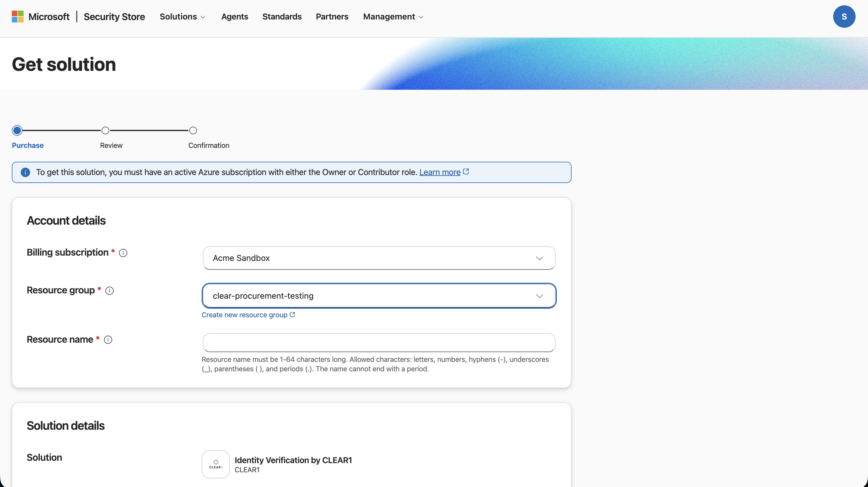868x487 pixels.
Task: Select the Review step marker
Action: 105,130
